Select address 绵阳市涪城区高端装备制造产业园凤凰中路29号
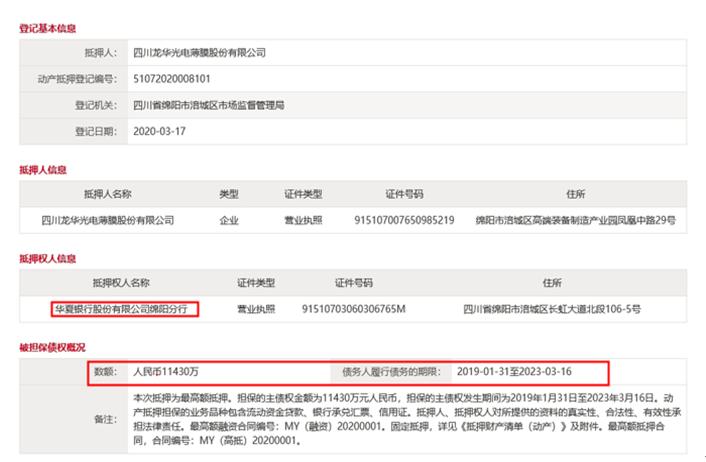The image size is (706, 462). click(x=575, y=220)
